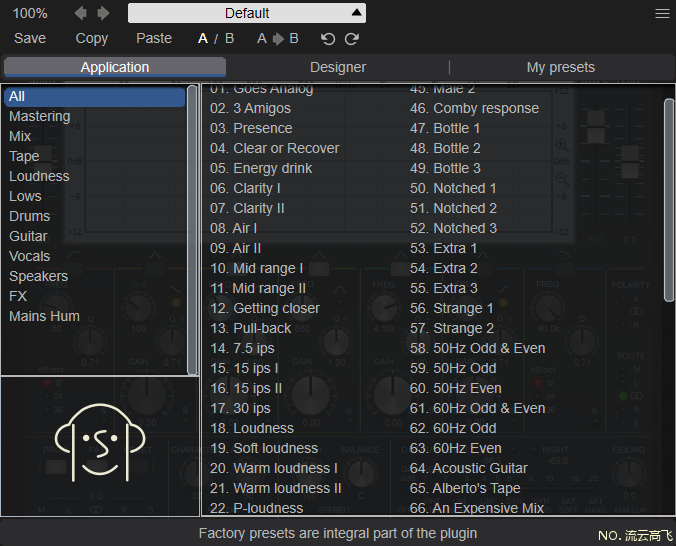Load preset 17. 30 ips

point(240,408)
